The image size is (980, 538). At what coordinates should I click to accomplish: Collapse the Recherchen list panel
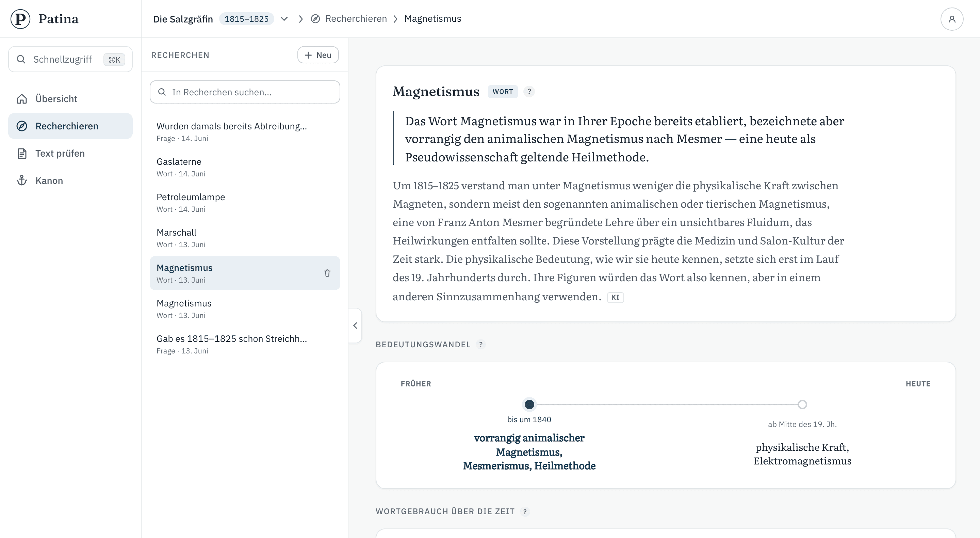(355, 326)
